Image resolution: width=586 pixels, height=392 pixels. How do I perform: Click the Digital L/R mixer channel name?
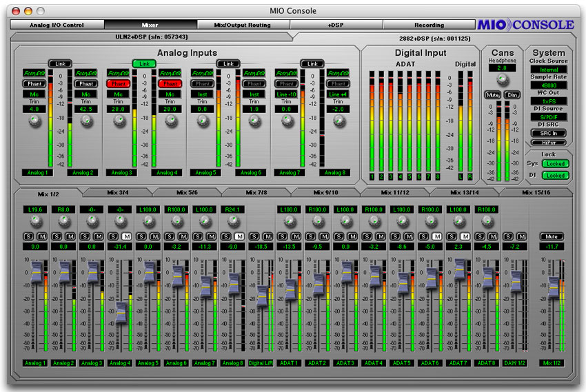(261, 363)
